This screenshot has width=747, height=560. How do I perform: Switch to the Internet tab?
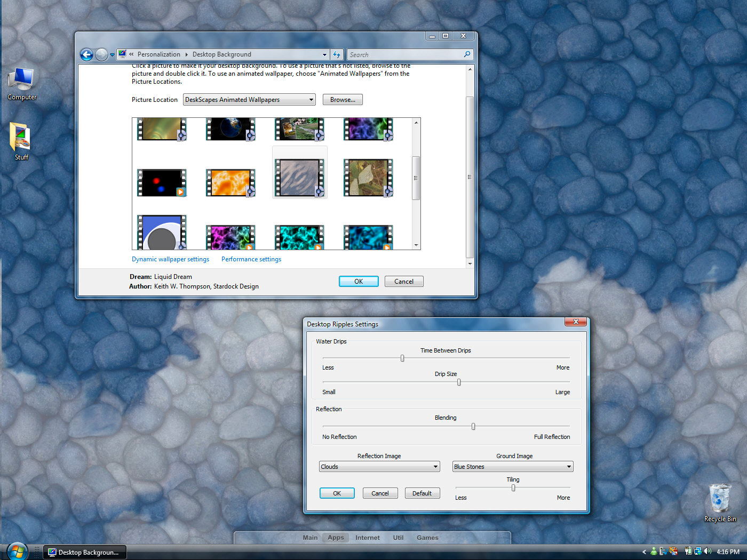(x=368, y=538)
